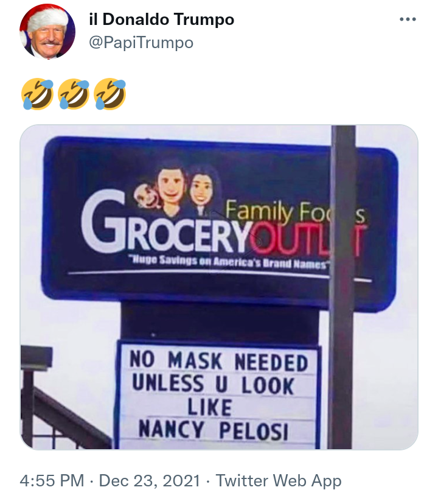Open the 4:55 PM timestamp link

(52, 481)
